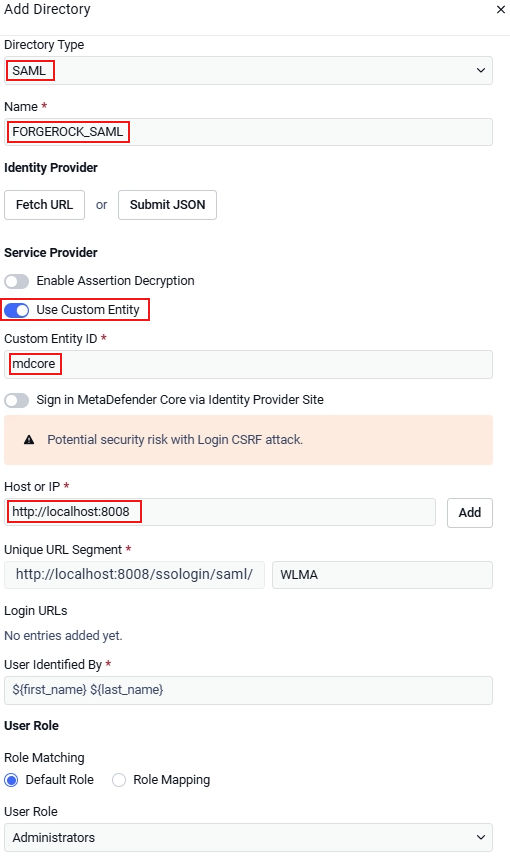510x859 pixels.
Task: Open the Directory Type SAML dropdown
Action: tap(248, 71)
